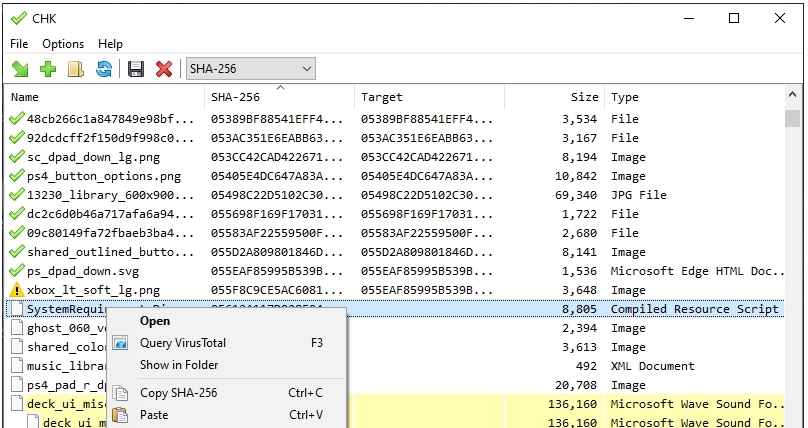This screenshot has width=808, height=428.
Task: Open the File menu
Action: [19, 44]
